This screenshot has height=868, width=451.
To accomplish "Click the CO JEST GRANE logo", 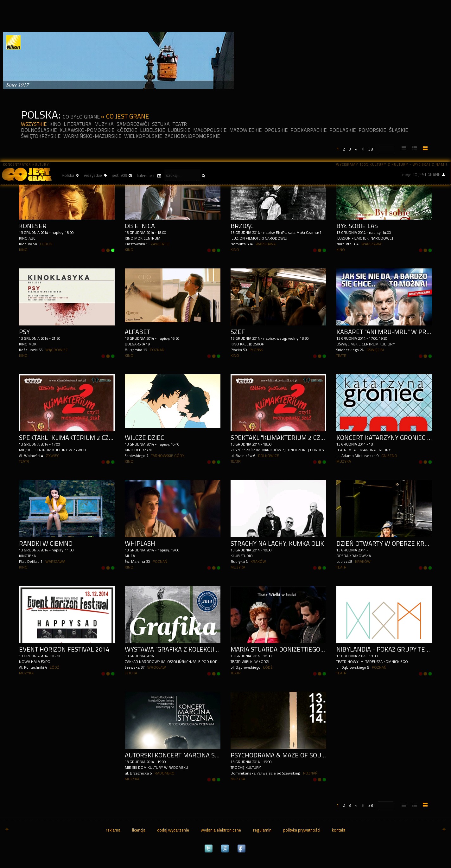I will [27, 174].
